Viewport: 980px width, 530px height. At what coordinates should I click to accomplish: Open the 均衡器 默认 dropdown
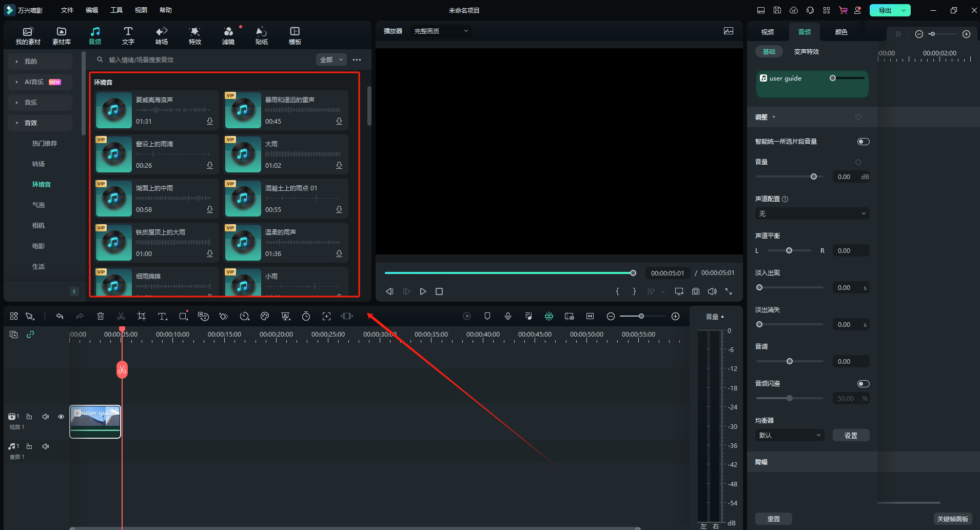coord(790,435)
